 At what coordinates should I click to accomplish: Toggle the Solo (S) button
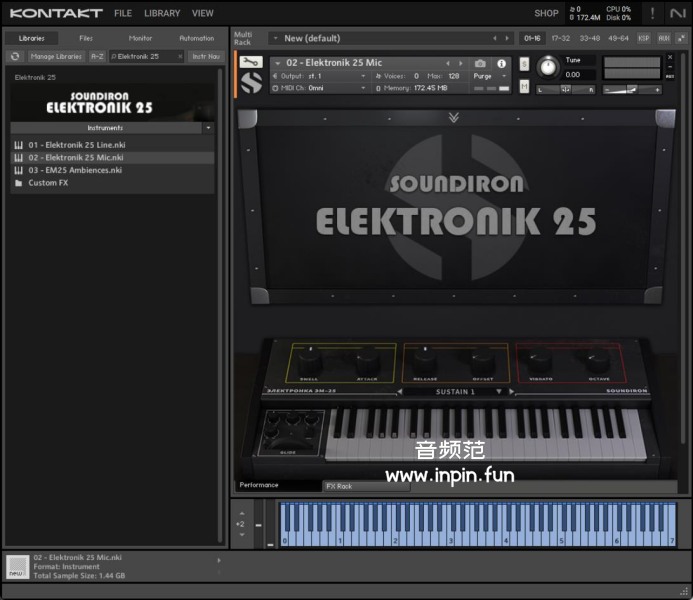pyautogui.click(x=524, y=64)
